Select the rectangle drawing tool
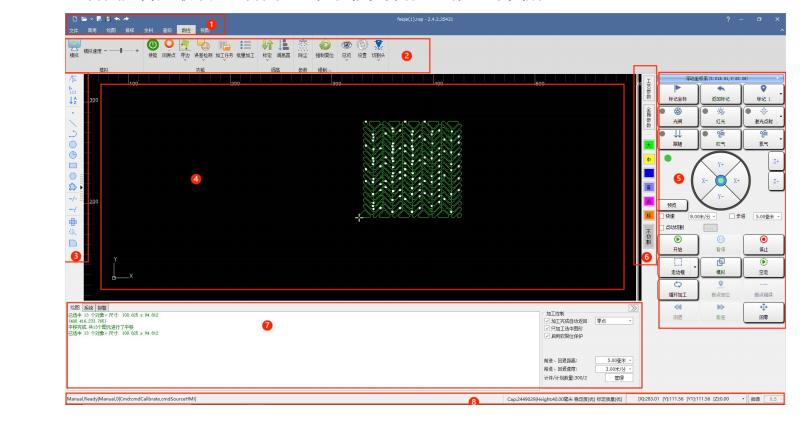Screen dimensions: 808x428 point(73,166)
